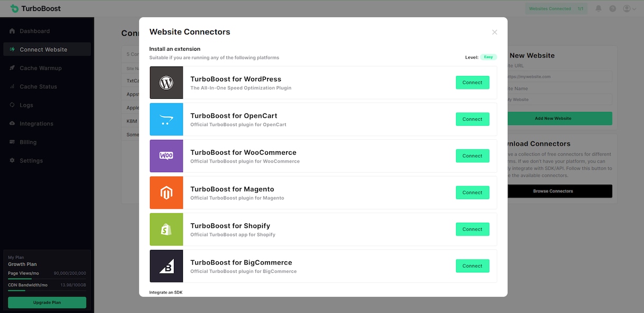
Task: Close the Website Connectors dialog
Action: pos(495,32)
